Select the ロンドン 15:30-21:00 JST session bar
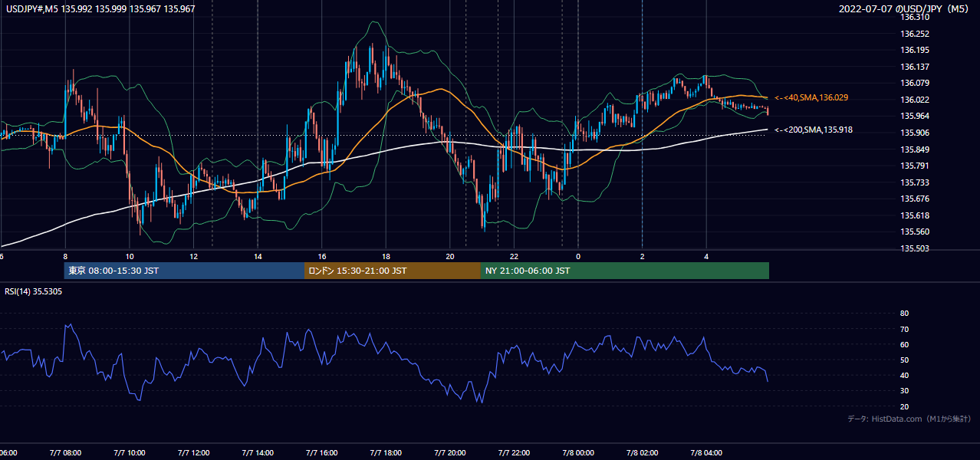 pyautogui.click(x=393, y=271)
